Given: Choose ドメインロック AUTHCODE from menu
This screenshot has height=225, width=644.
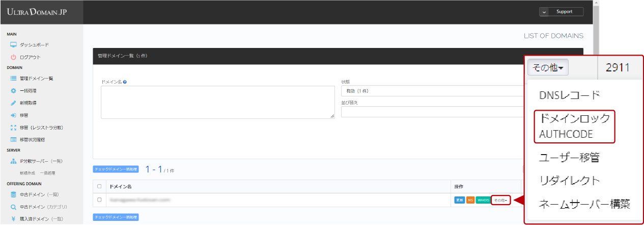Looking at the screenshot, I should [x=574, y=126].
